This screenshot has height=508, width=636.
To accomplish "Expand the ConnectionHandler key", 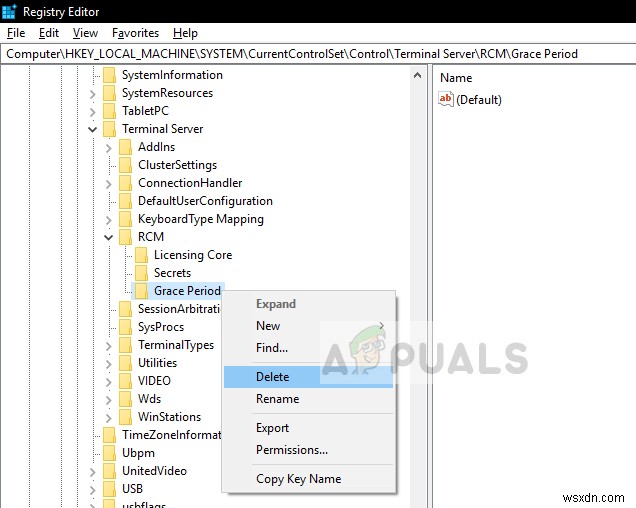I will (108, 184).
